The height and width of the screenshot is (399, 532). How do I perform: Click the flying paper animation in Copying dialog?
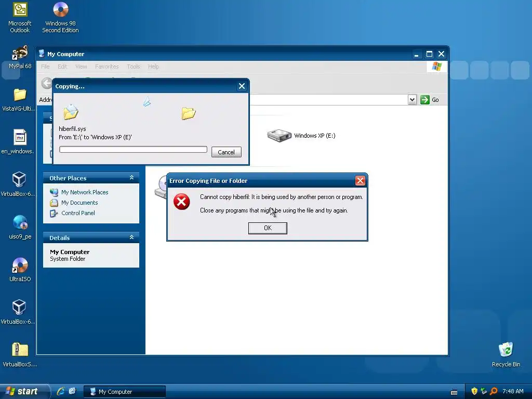pyautogui.click(x=147, y=101)
